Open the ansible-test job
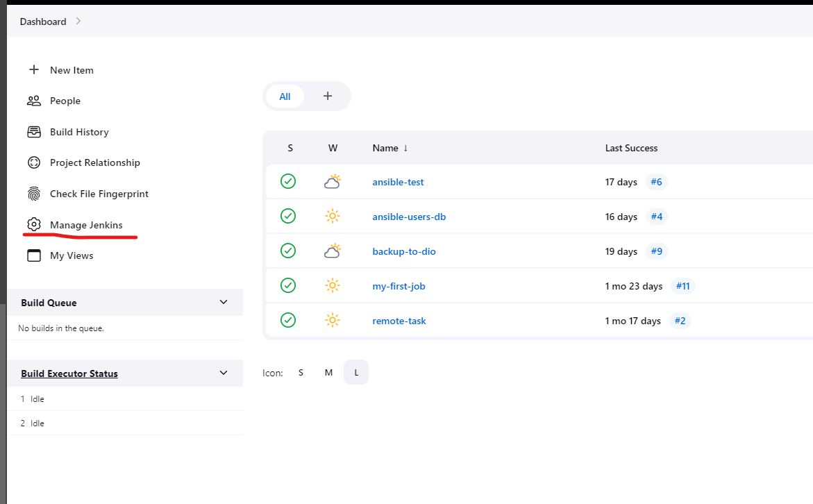The width and height of the screenshot is (813, 504). coord(398,182)
